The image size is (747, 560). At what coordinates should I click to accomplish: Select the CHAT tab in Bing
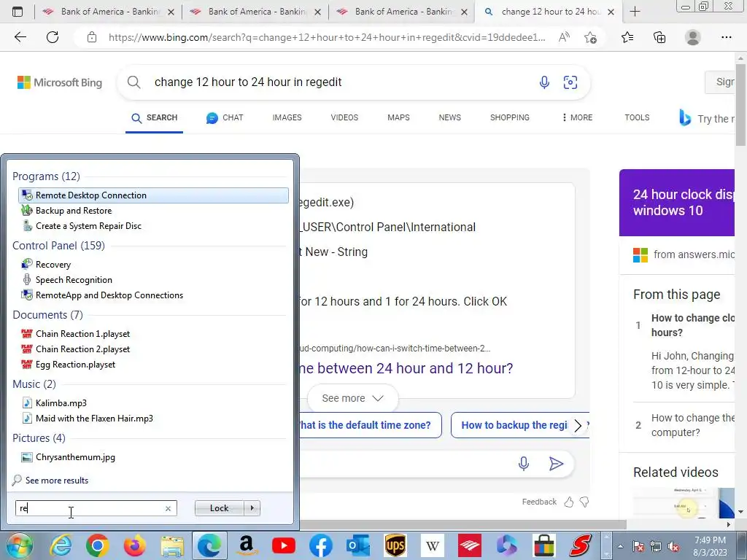[225, 117]
